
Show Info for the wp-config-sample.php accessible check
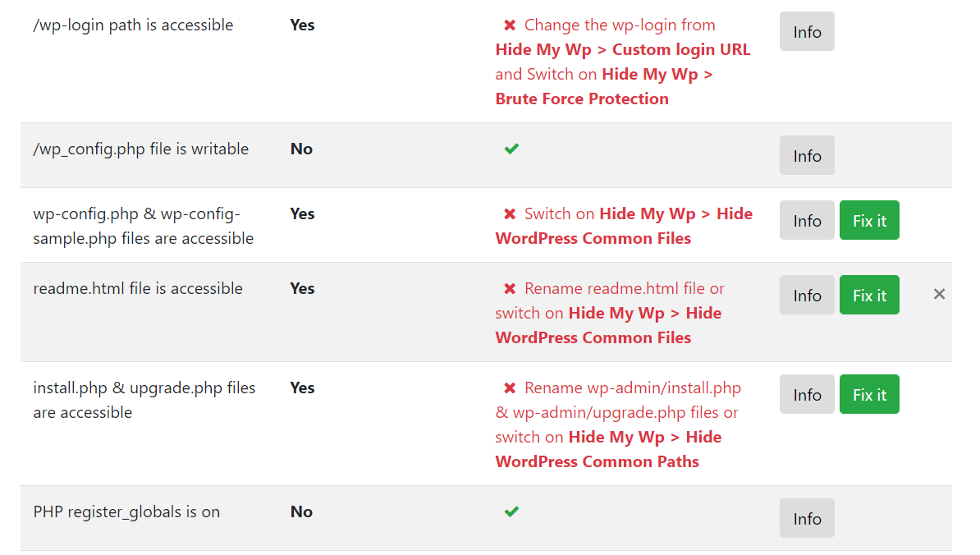(x=807, y=221)
